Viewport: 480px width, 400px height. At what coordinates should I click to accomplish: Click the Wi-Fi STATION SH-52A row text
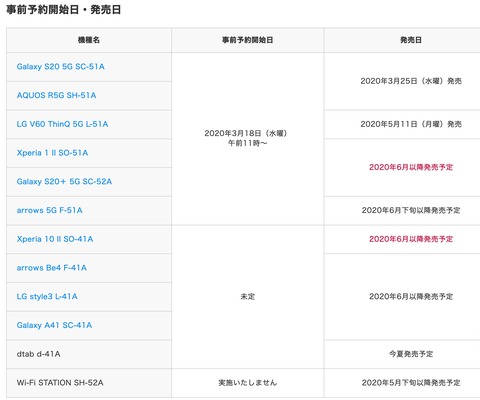point(60,383)
